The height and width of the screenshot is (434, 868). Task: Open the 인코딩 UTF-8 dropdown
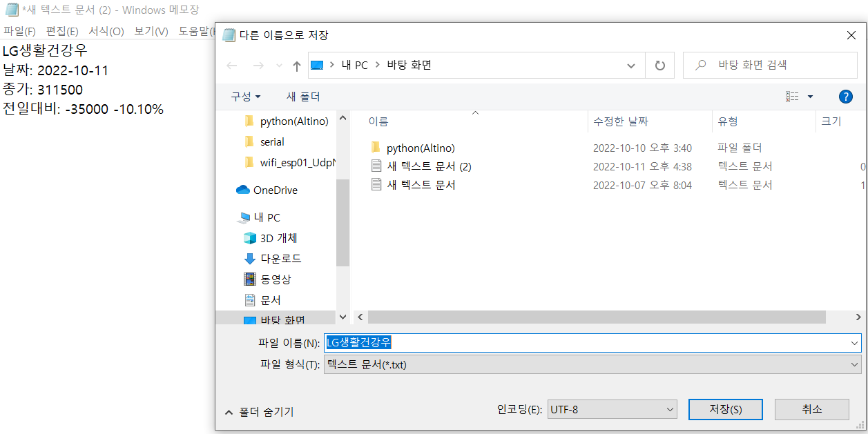point(612,409)
